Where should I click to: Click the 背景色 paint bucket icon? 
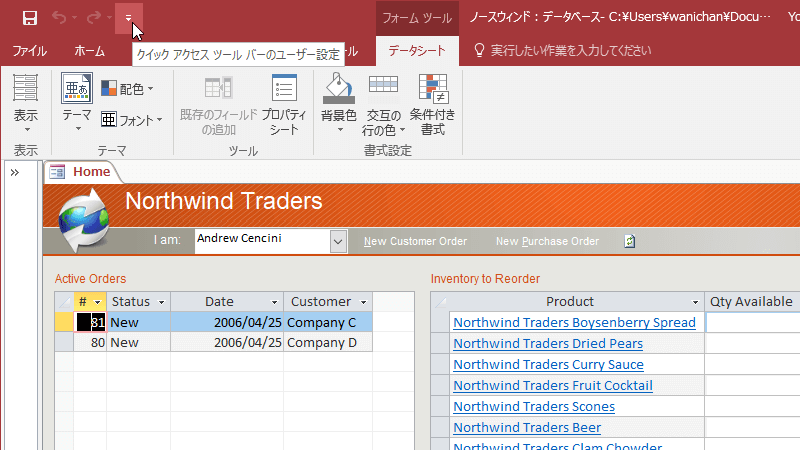point(338,88)
